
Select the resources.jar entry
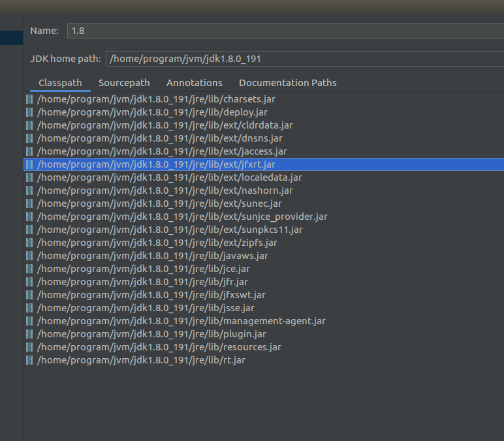tap(264, 347)
